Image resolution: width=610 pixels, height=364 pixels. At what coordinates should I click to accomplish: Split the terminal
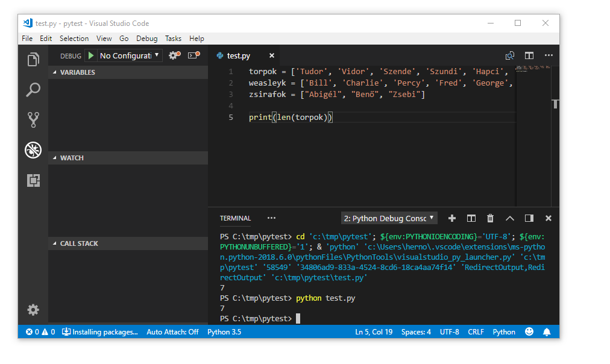[471, 218]
